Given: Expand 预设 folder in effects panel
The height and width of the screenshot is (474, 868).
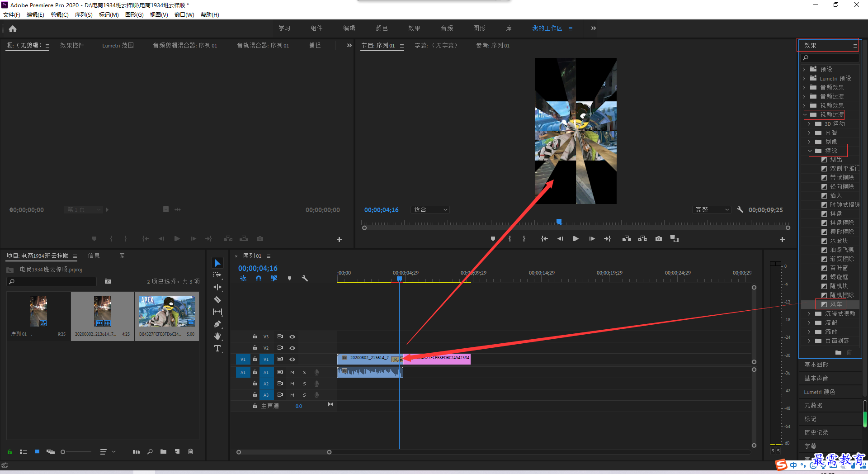Looking at the screenshot, I should click(804, 70).
